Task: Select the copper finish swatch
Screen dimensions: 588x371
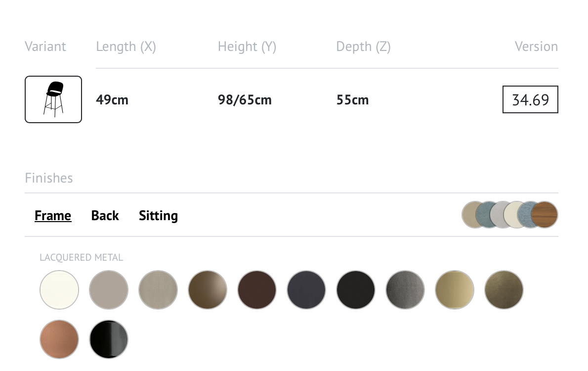Action: [59, 339]
